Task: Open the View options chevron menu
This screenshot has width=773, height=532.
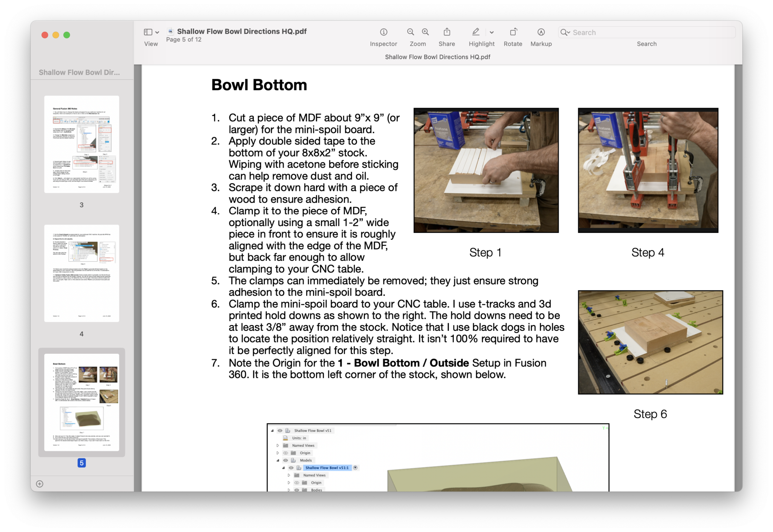Action: click(158, 32)
